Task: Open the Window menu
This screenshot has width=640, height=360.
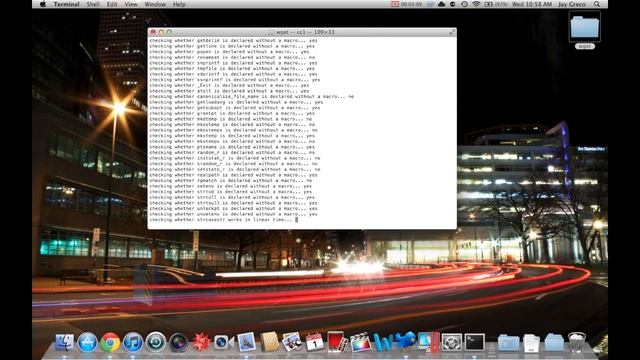Action: tap(155, 4)
